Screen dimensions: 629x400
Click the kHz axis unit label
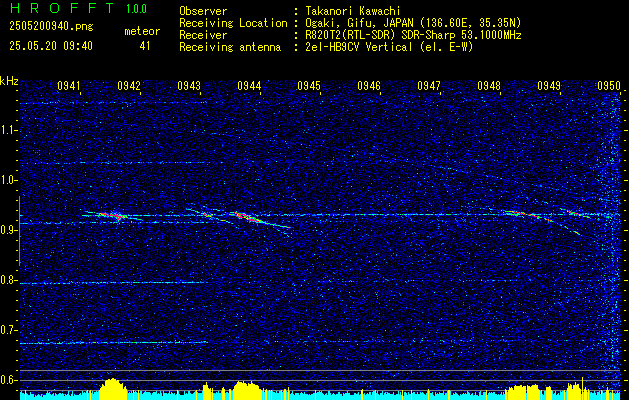point(10,81)
